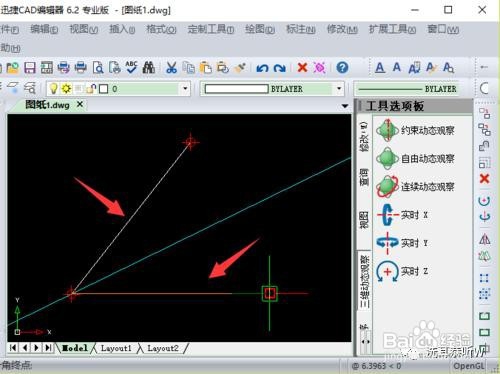Go to previous layout tab arrow
Screen dimensions: 500x374
25,348
